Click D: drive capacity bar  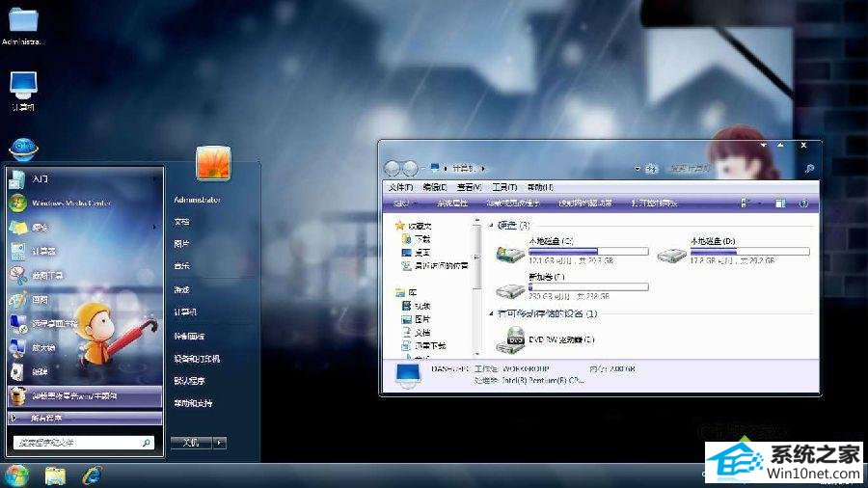click(749, 251)
